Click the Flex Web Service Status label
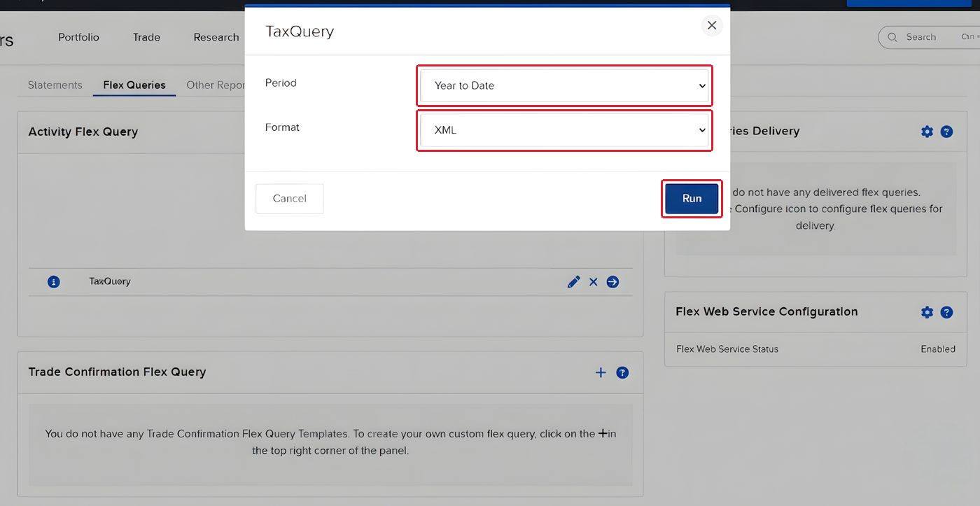Image resolution: width=980 pixels, height=506 pixels. click(x=727, y=349)
